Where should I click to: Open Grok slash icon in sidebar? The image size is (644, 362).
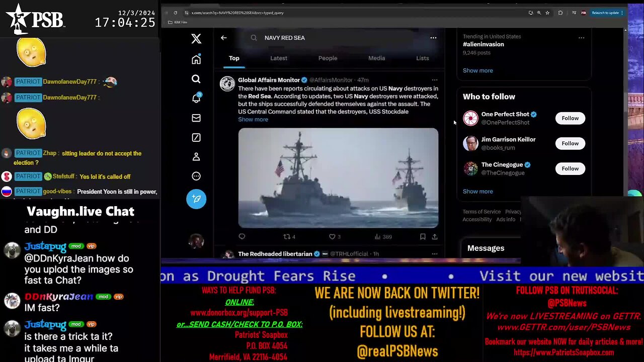coord(196,137)
